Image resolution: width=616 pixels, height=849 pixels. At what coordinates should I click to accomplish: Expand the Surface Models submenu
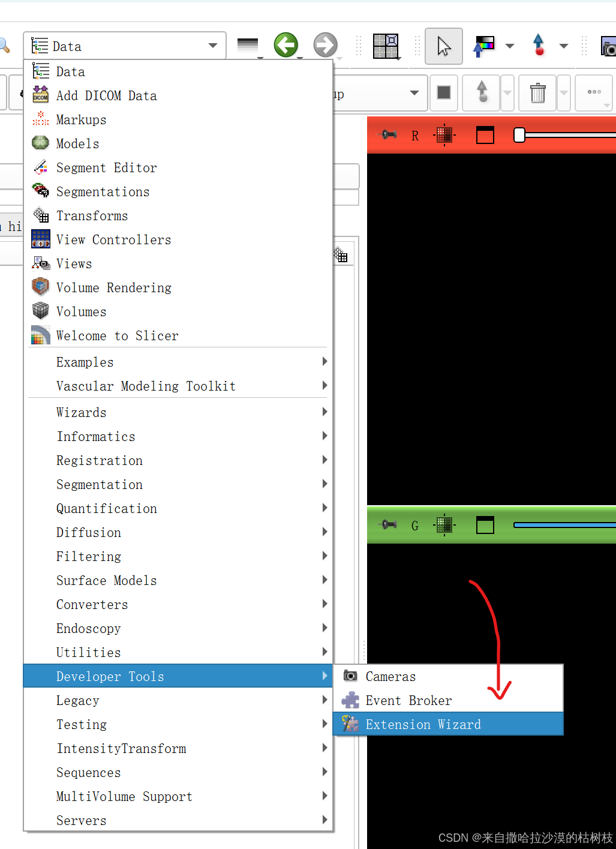(178, 580)
